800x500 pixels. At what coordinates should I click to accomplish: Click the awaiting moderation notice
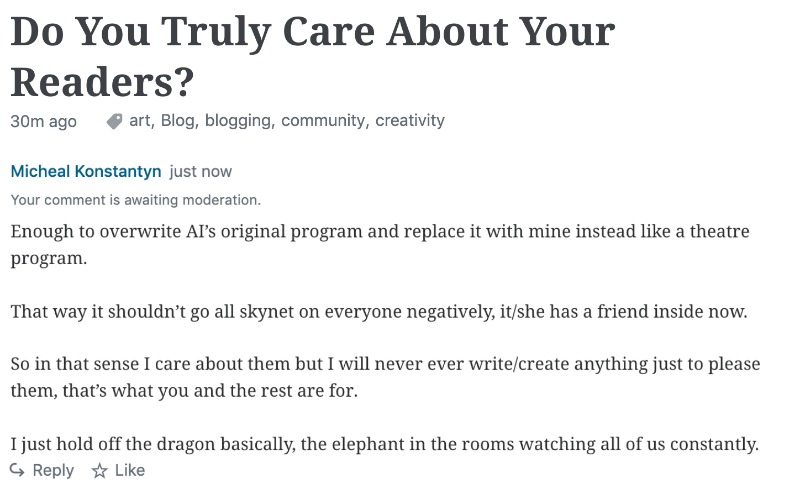click(136, 200)
